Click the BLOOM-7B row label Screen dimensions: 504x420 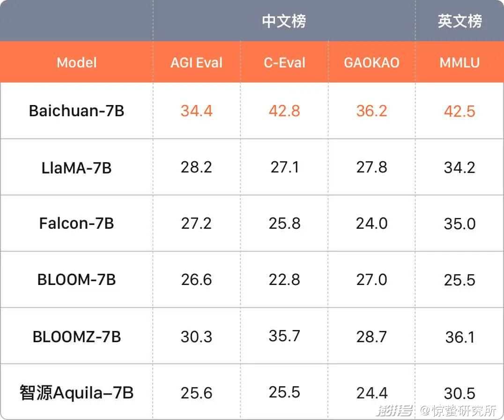pos(77,280)
